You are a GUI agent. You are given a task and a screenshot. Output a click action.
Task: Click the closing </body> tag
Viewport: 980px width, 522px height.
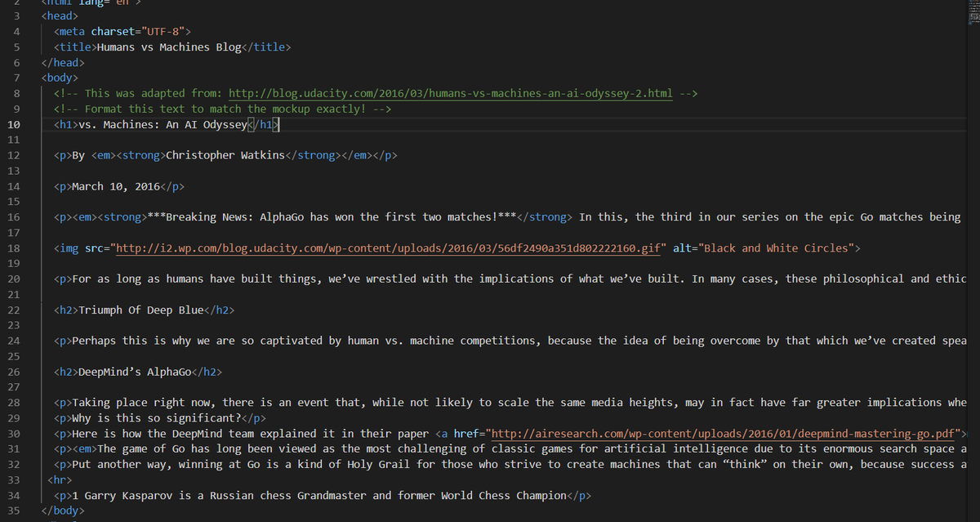tap(63, 511)
